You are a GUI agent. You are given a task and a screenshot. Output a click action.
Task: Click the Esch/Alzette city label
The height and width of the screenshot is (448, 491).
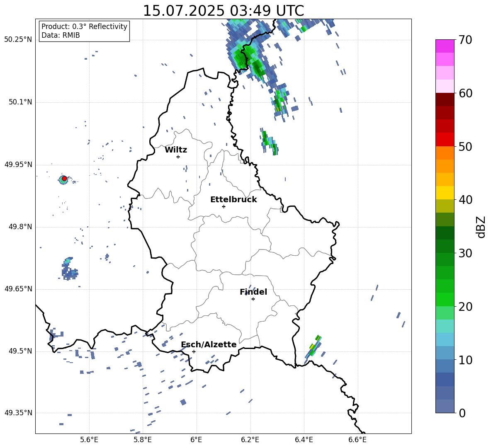coord(209,344)
